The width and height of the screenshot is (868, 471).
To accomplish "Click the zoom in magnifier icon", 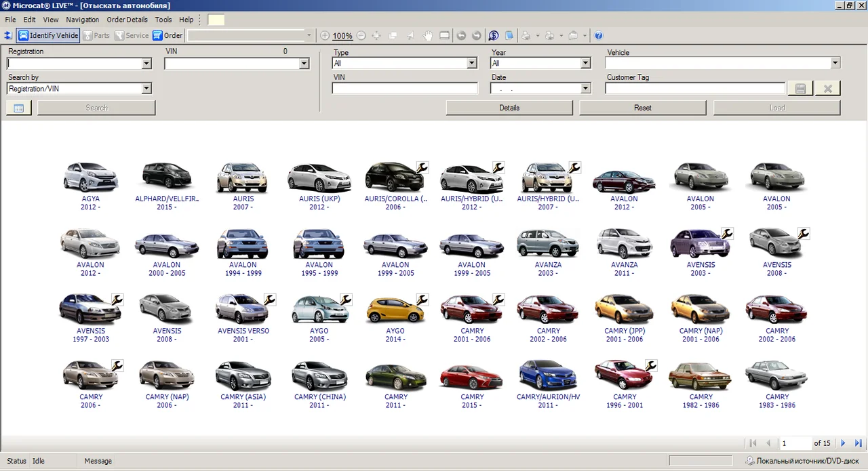I will click(325, 36).
